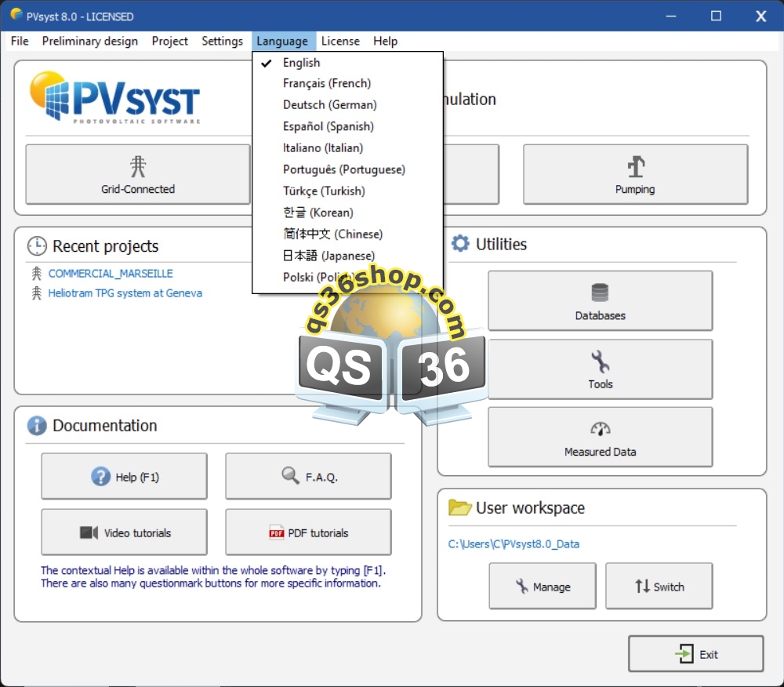Open the Databases utility
Screen dimensions: 784x687
pyautogui.click(x=600, y=300)
